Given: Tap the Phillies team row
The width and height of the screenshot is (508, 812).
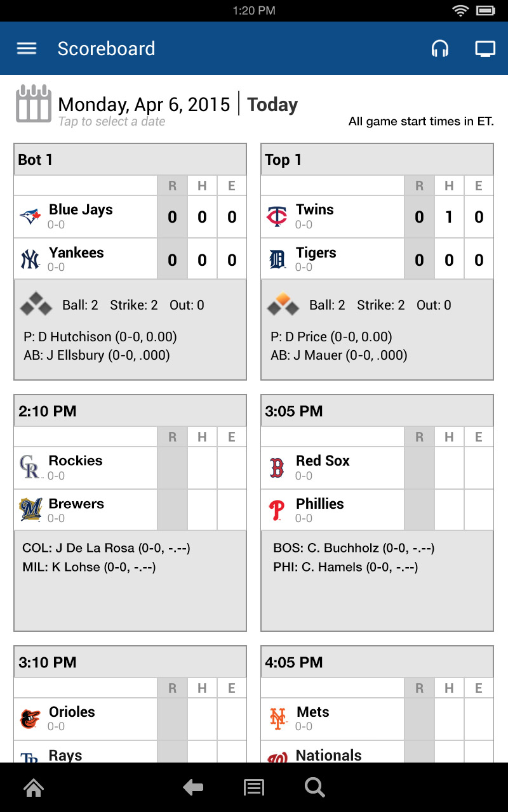Looking at the screenshot, I should [332, 509].
